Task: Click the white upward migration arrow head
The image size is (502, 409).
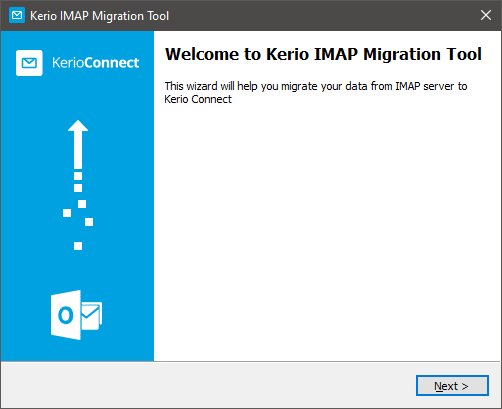Action: click(x=78, y=126)
